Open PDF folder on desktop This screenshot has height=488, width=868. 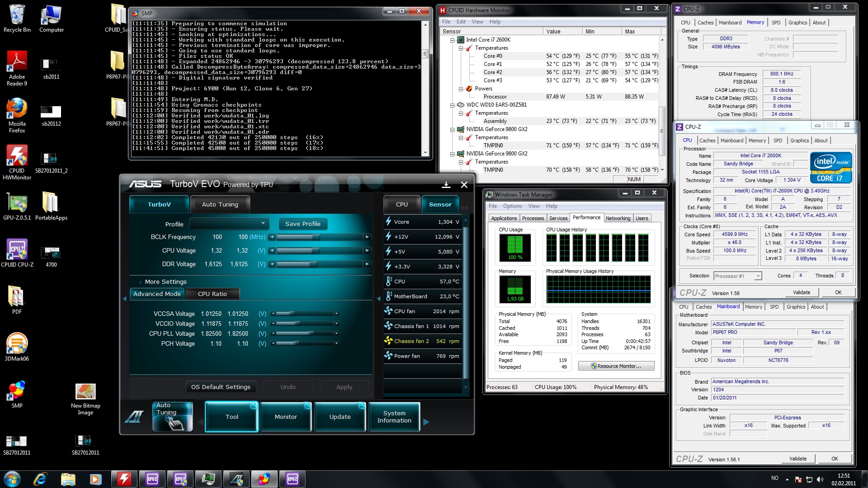[17, 300]
